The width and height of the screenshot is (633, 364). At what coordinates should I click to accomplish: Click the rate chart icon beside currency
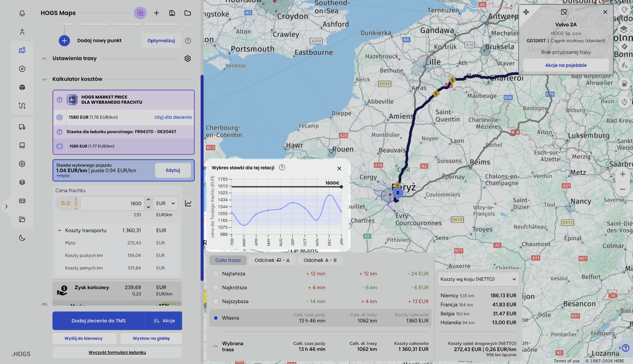[x=188, y=203]
